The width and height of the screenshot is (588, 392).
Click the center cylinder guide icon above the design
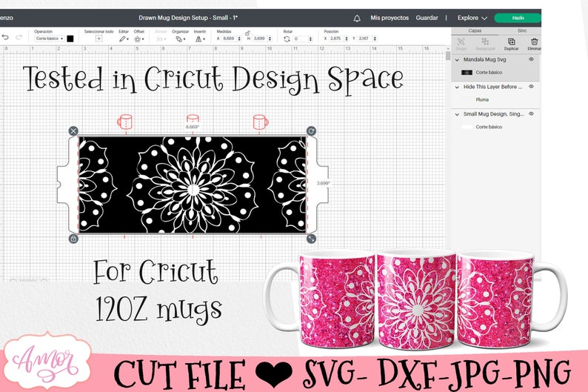tap(193, 119)
